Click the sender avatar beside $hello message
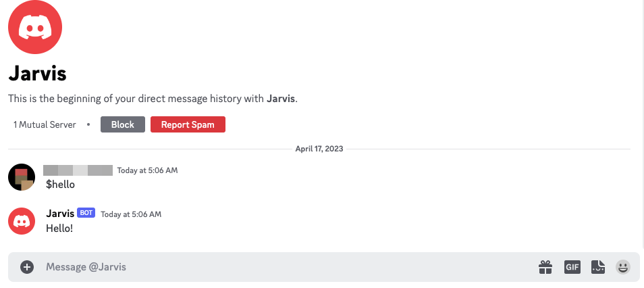The width and height of the screenshot is (644, 288). pos(22,177)
